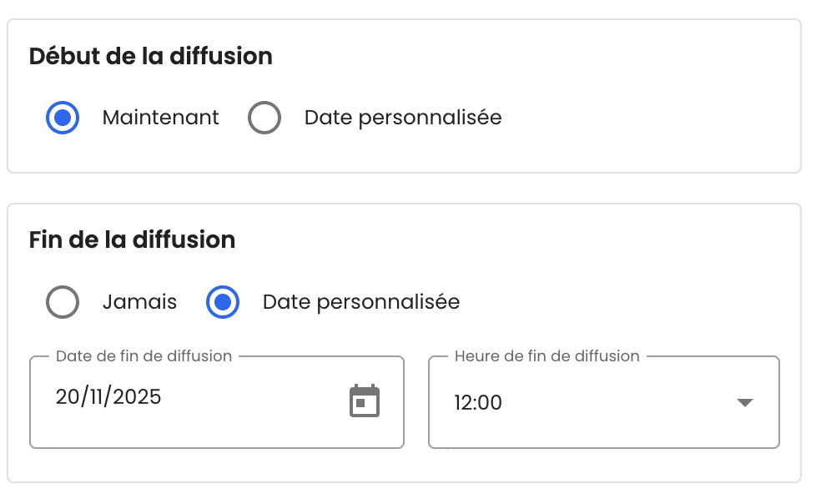Click the 20/11/2025 date text
826x504 pixels.
[x=108, y=397]
